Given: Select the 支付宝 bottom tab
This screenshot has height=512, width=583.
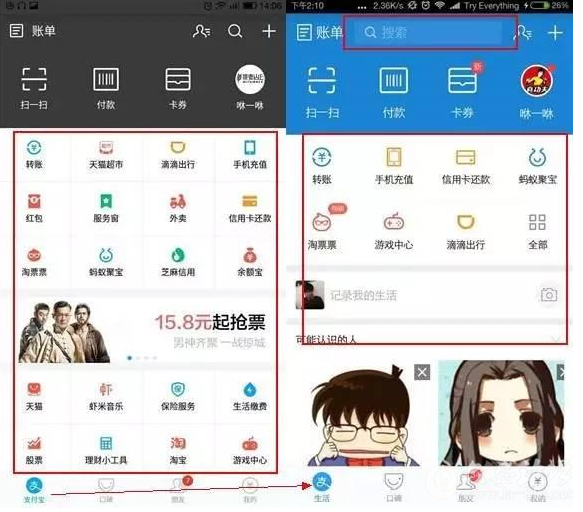Looking at the screenshot, I should pos(34,490).
